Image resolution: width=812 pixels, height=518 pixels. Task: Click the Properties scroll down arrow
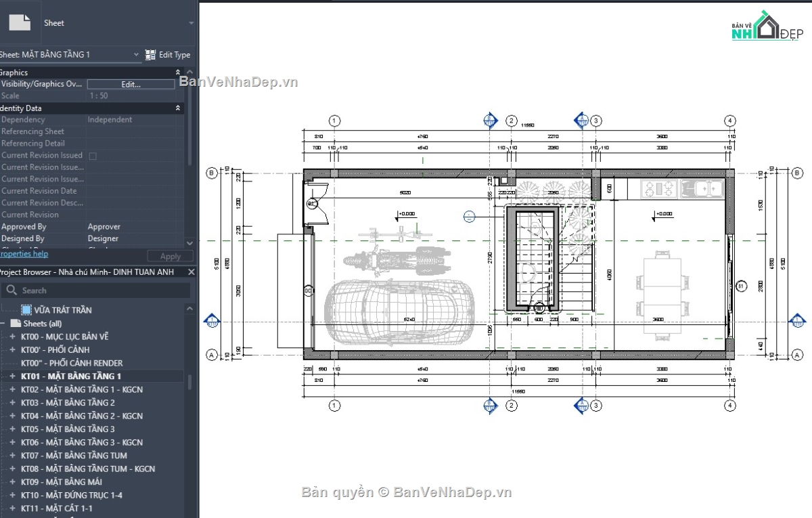(189, 242)
